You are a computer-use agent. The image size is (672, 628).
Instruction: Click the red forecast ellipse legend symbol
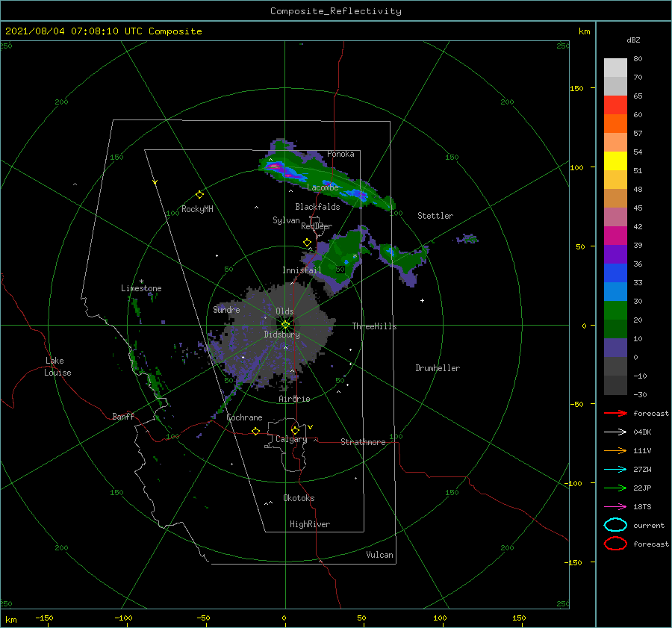615,544
